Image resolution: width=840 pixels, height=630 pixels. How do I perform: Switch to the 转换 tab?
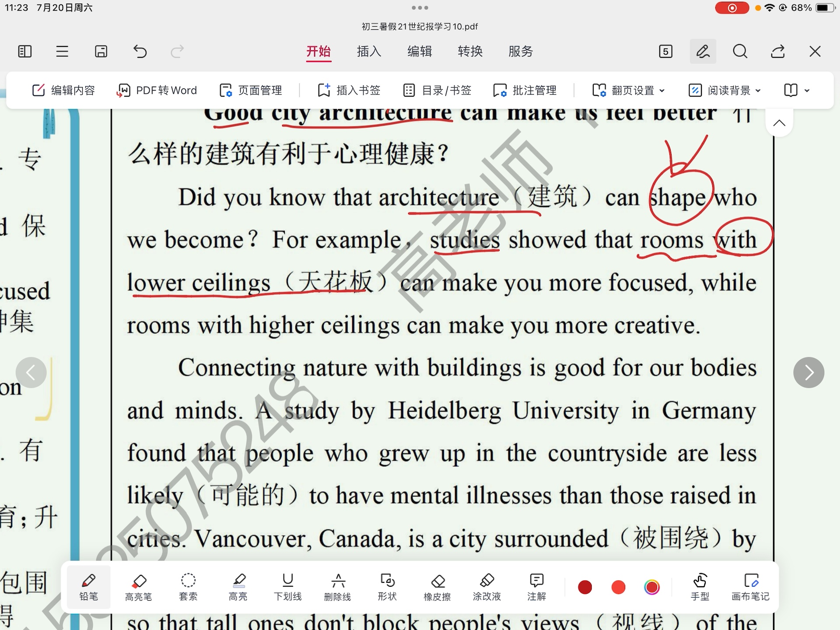pos(470,52)
